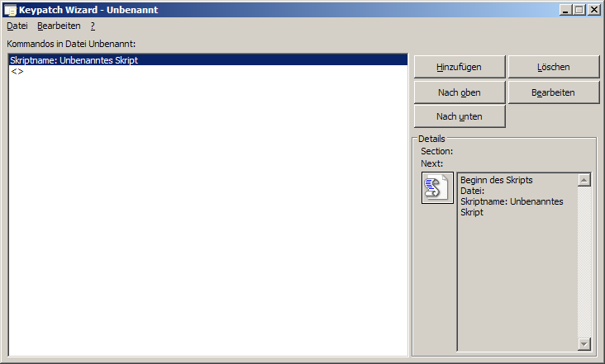
Task: Select the '<>' entry in command list
Action: (x=17, y=72)
